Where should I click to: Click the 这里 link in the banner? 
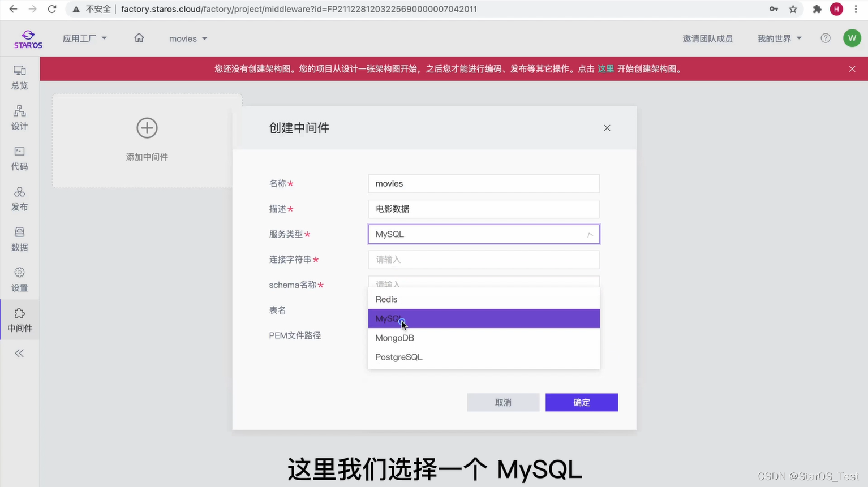[605, 69]
